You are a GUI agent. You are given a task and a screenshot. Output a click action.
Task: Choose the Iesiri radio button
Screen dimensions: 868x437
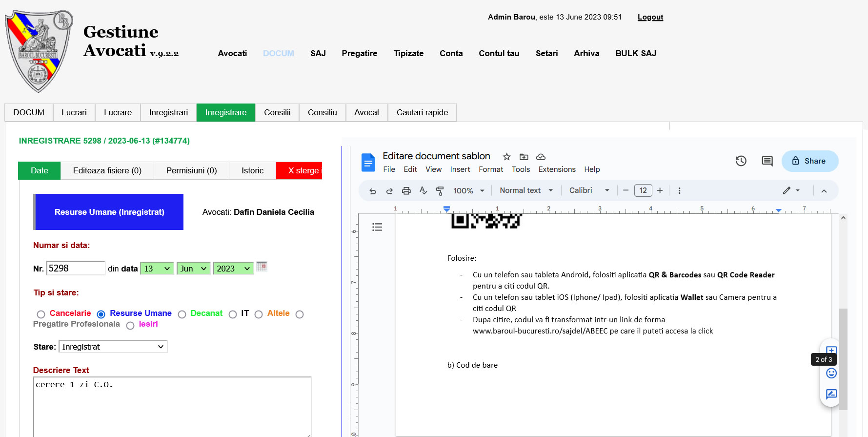tap(130, 326)
